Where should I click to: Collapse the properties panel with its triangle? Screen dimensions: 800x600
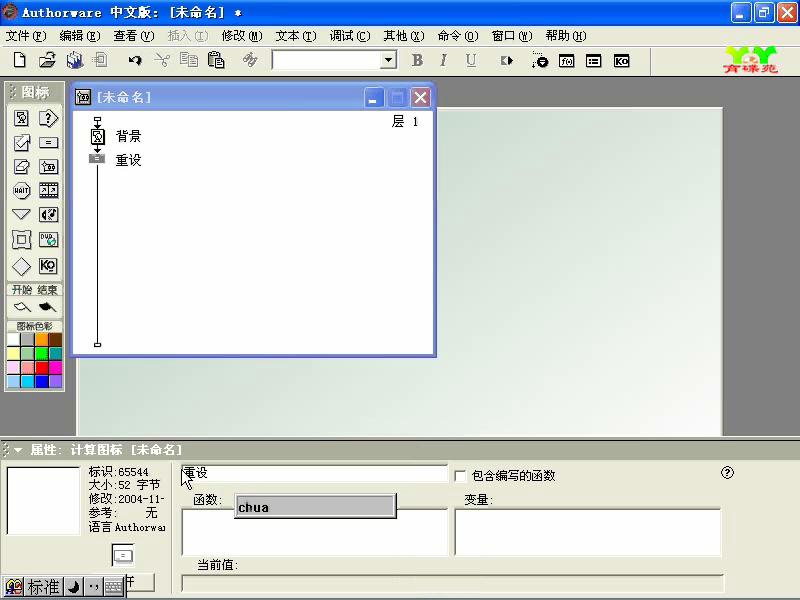pos(18,449)
